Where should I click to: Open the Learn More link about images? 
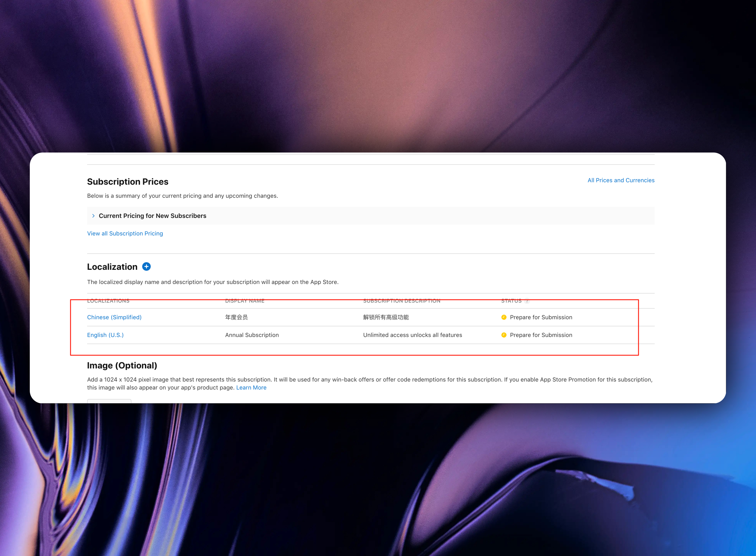coord(251,387)
